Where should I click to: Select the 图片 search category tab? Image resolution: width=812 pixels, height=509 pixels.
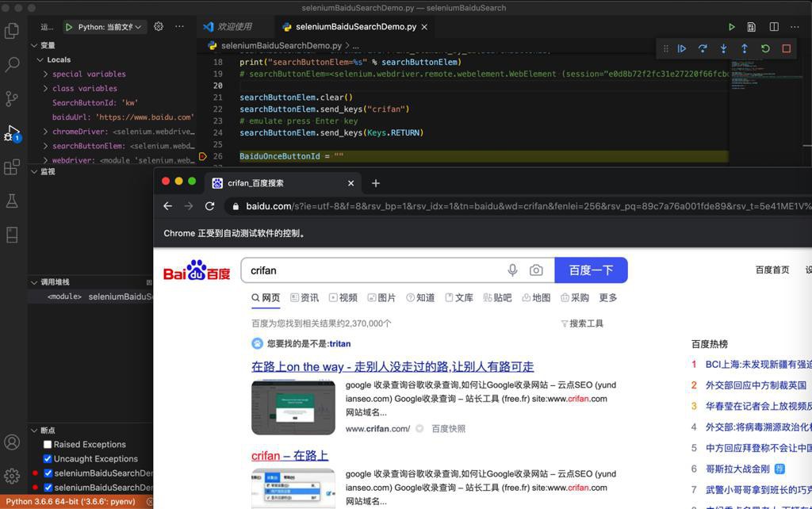click(381, 298)
